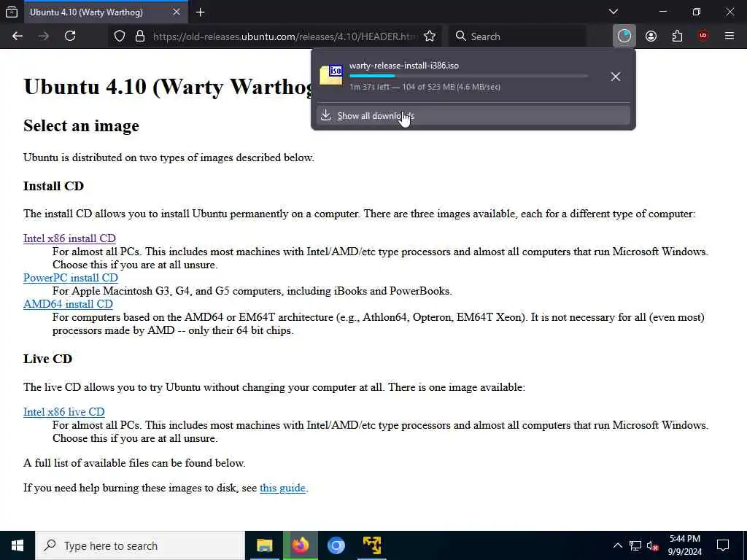Click the forward navigation arrow
The height and width of the screenshot is (560, 747).
click(x=43, y=36)
